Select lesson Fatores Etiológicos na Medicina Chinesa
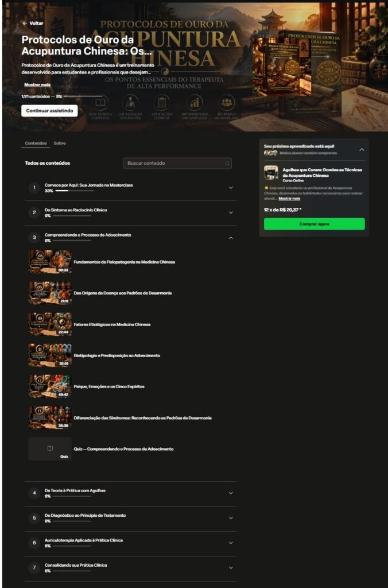This screenshot has width=388, height=588. tap(112, 324)
